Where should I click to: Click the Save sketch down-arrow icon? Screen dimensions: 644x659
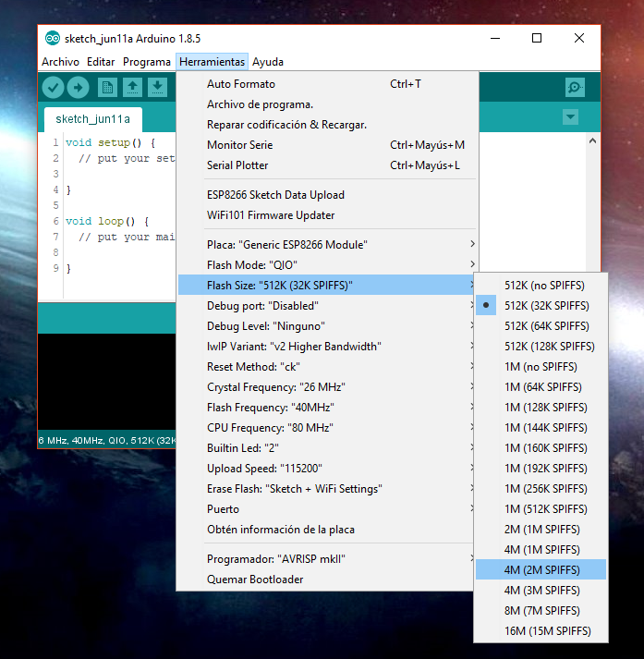click(x=157, y=88)
